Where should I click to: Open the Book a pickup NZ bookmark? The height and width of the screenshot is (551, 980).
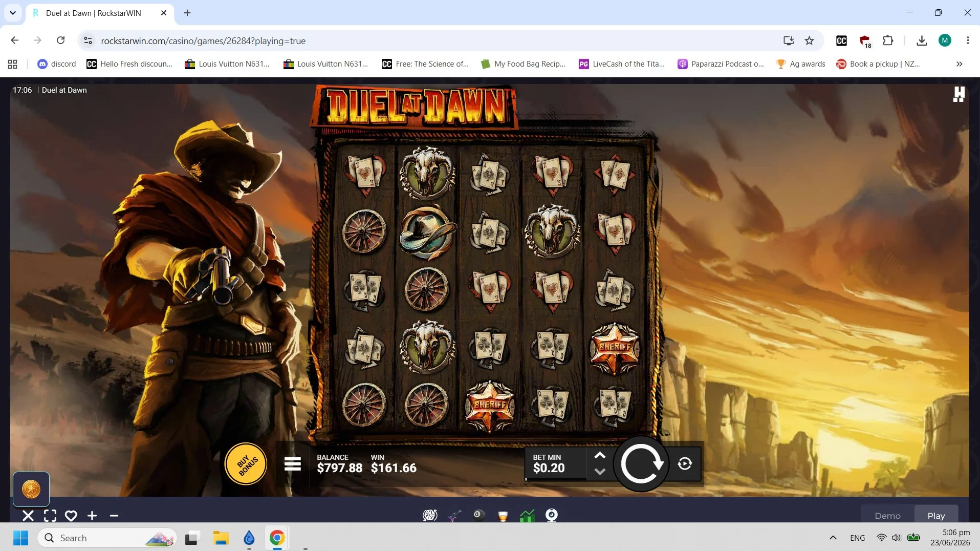[878, 64]
